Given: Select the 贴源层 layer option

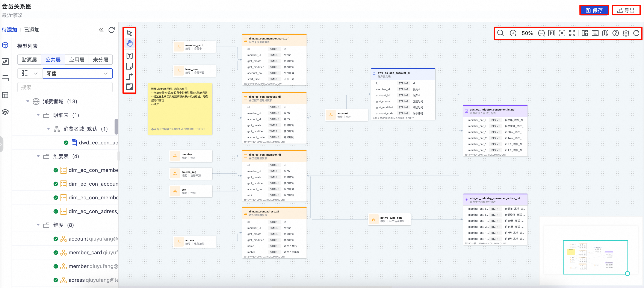Looking at the screenshot, I should coord(29,60).
